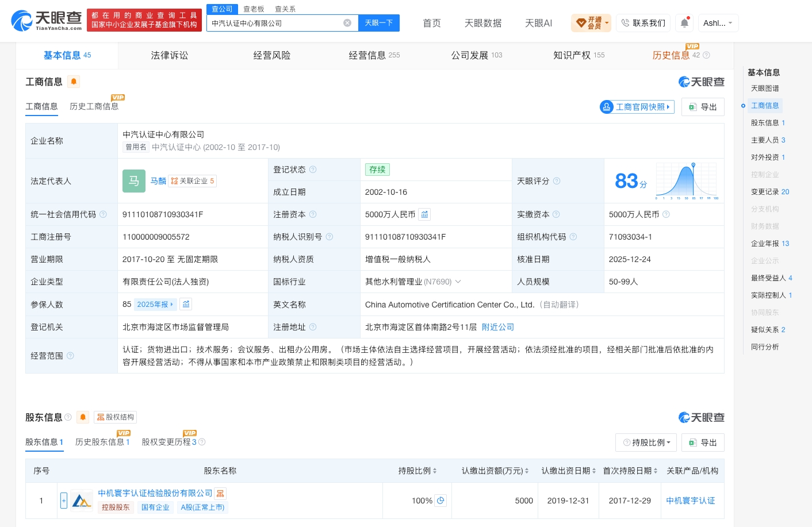Expand the 2025年报 tag for insured count
The image size is (812, 527).
coord(155,305)
